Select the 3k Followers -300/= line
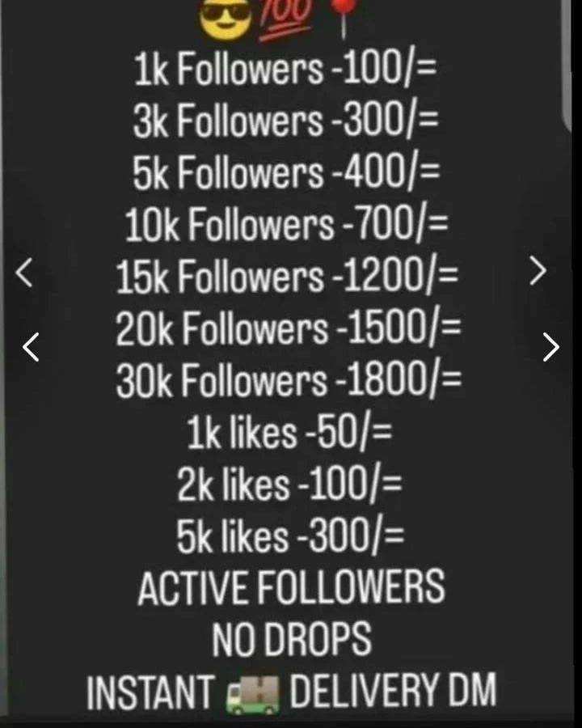The height and width of the screenshot is (728, 582). [x=286, y=122]
